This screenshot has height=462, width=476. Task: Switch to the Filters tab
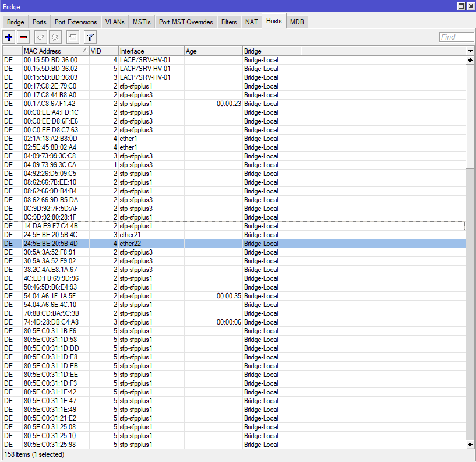click(x=229, y=22)
